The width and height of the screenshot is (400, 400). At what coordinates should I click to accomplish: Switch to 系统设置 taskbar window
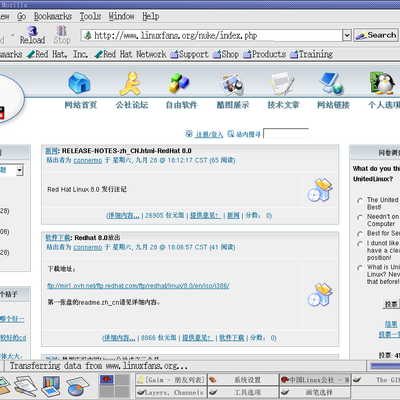243,380
